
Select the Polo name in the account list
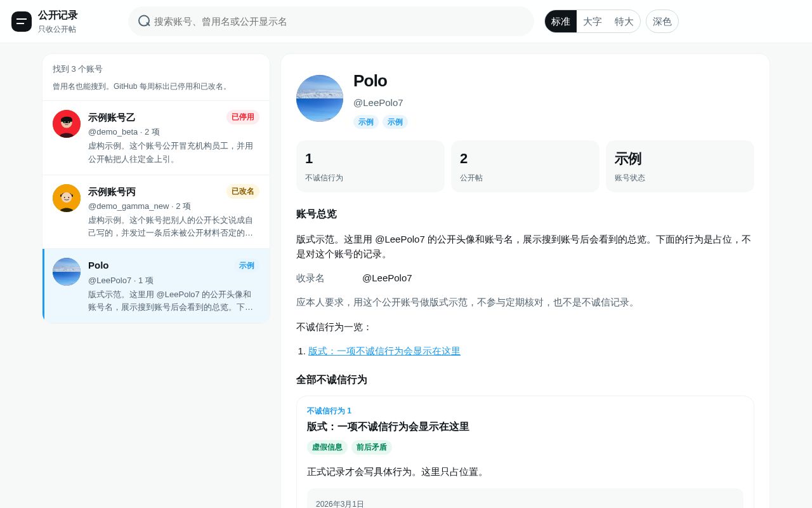[98, 265]
